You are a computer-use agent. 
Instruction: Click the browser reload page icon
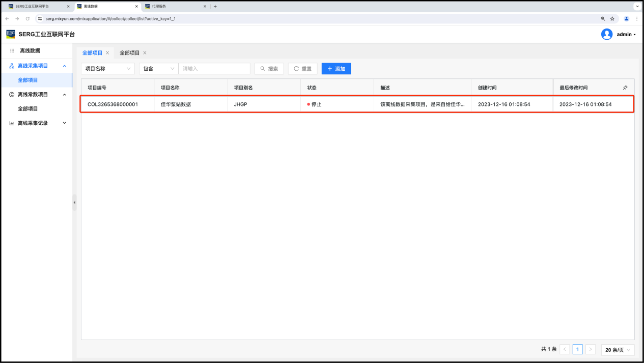point(27,18)
